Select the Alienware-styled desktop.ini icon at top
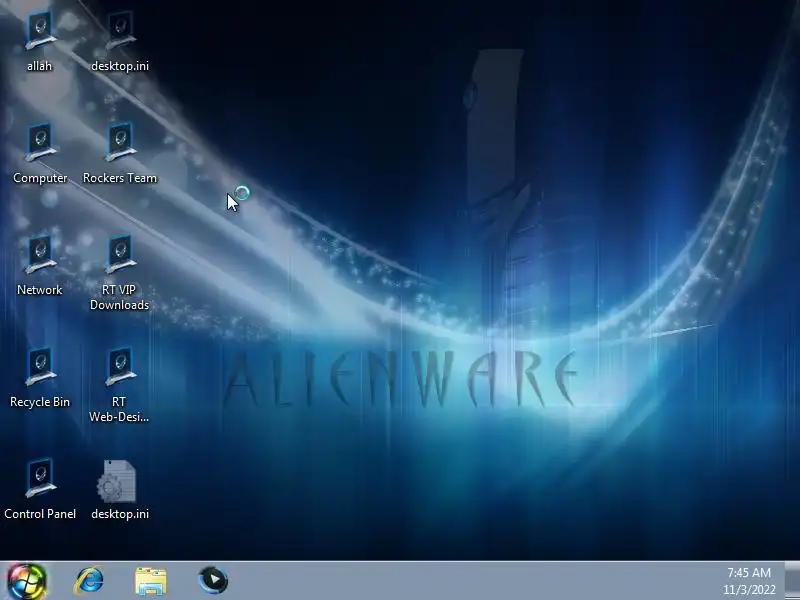800x600 pixels. coord(120,42)
